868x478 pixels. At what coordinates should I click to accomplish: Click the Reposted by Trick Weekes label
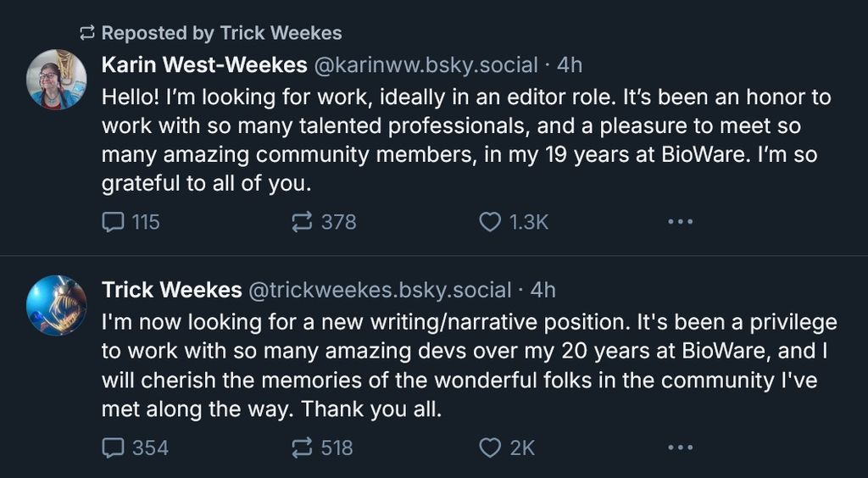[x=221, y=33]
